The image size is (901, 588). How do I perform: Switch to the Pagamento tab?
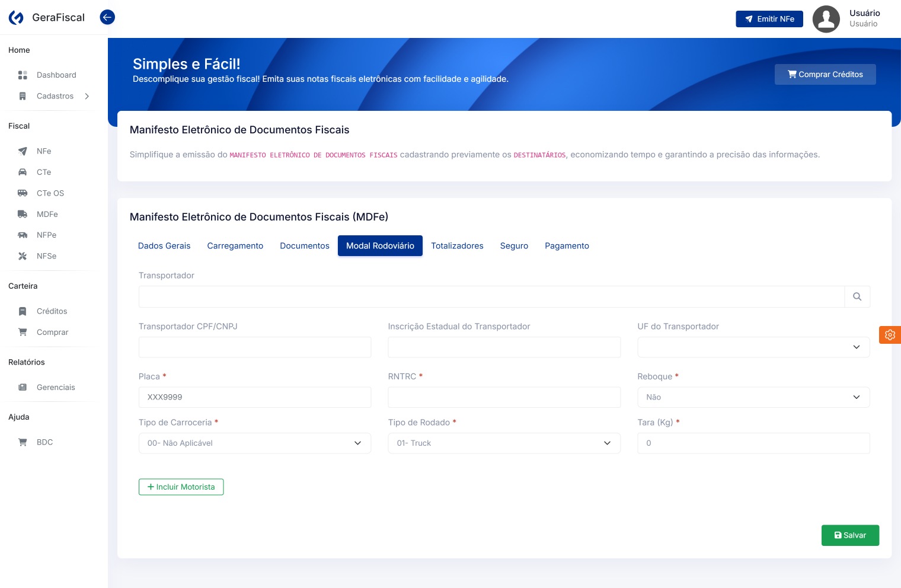pos(567,246)
